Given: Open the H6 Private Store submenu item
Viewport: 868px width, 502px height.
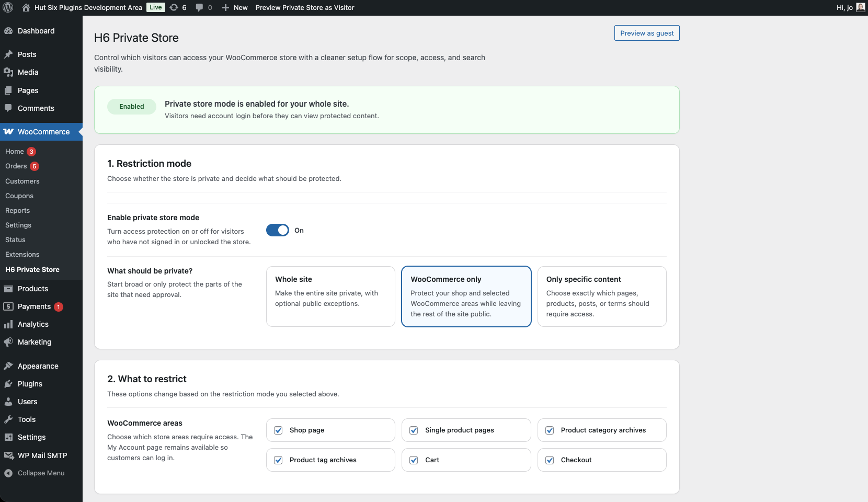Looking at the screenshot, I should point(32,270).
